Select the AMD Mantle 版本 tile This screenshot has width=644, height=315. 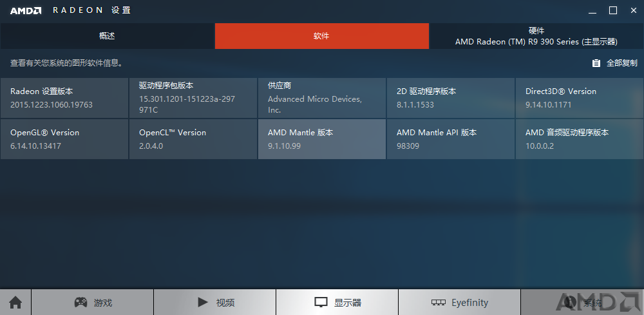pyautogui.click(x=322, y=139)
